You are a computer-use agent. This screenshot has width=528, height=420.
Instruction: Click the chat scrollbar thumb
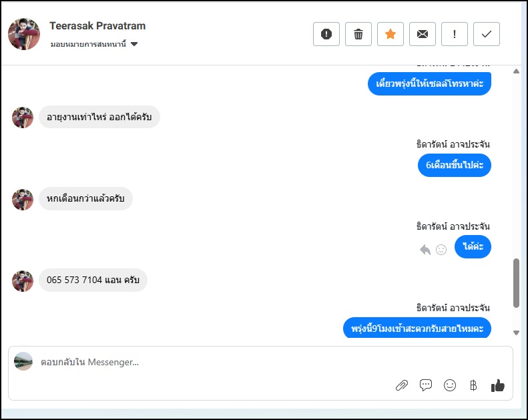pos(516,283)
